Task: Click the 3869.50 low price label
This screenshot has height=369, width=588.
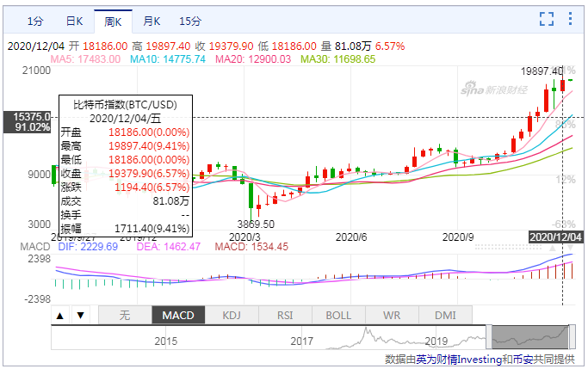Action: click(256, 224)
